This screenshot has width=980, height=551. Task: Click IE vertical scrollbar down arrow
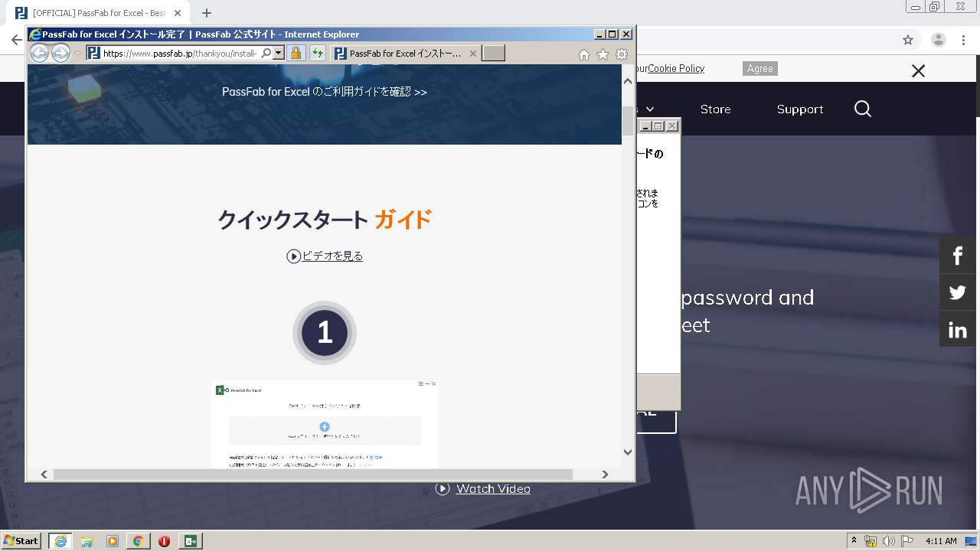628,452
